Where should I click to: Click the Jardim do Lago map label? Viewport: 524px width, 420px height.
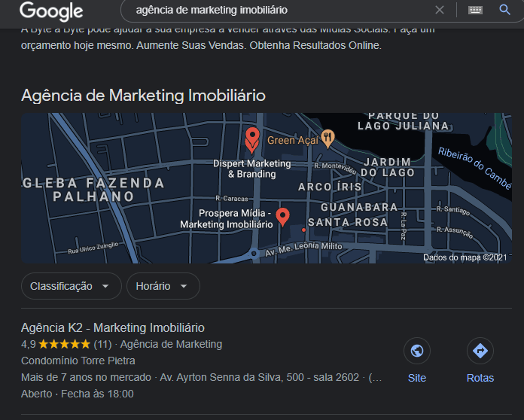(388, 167)
